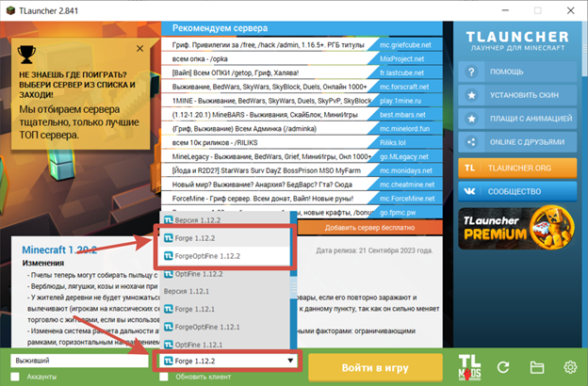Click the VK logo icon
The image size is (588, 386).
(x=470, y=191)
